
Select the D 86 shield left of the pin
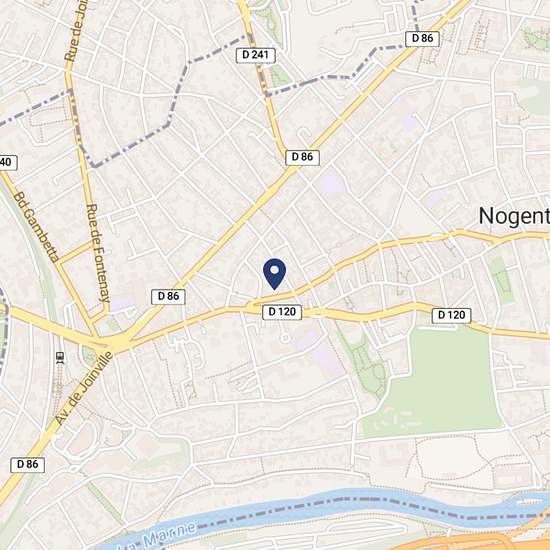(168, 296)
